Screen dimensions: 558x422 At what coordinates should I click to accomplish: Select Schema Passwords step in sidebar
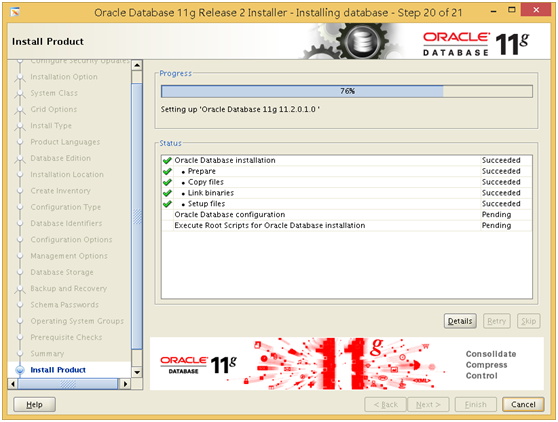coord(64,305)
